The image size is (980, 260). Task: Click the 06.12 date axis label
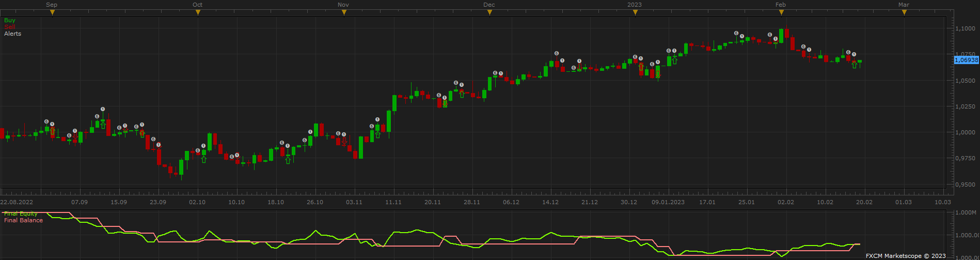pyautogui.click(x=511, y=202)
